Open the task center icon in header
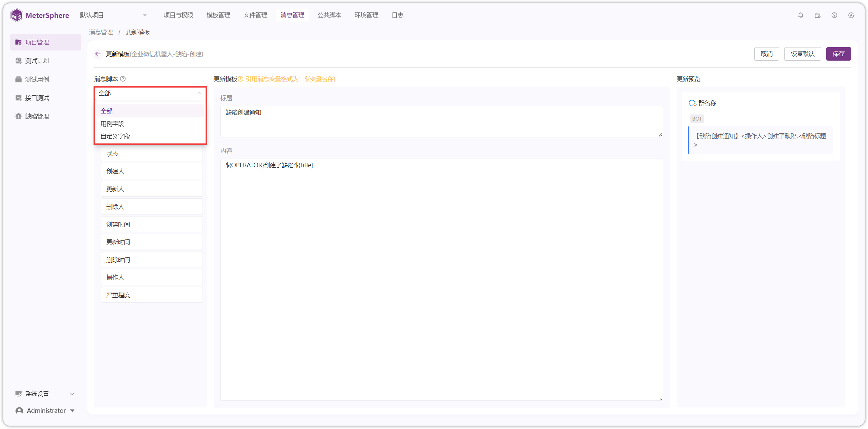The image size is (868, 429). pos(818,15)
